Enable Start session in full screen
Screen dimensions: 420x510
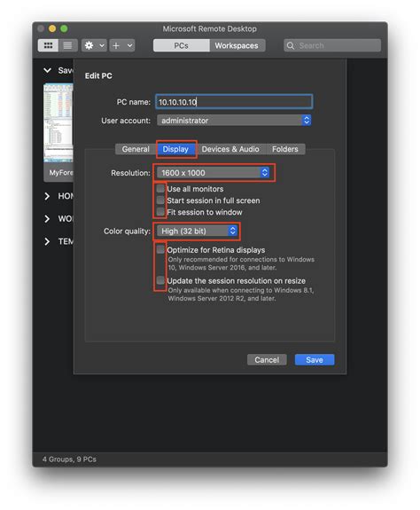click(160, 200)
